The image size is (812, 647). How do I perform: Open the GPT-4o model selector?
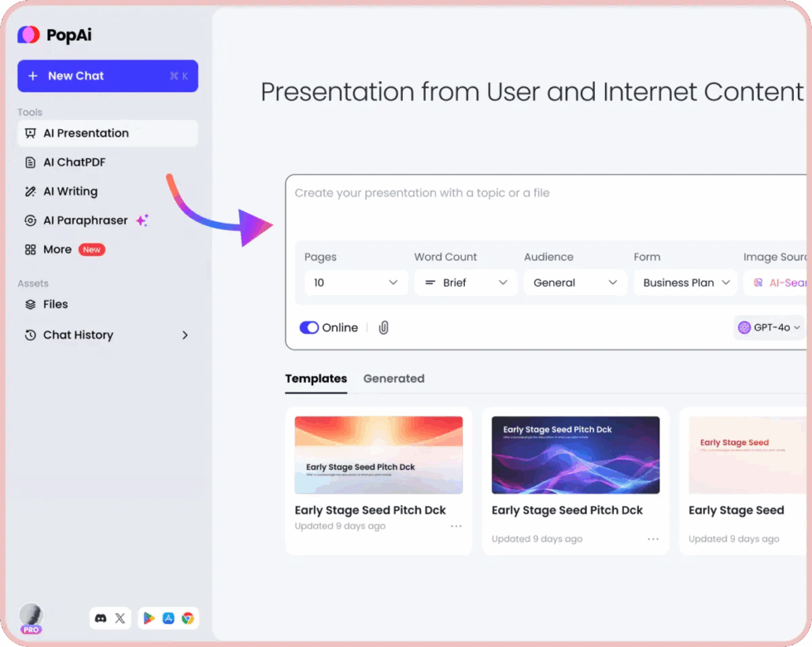769,327
